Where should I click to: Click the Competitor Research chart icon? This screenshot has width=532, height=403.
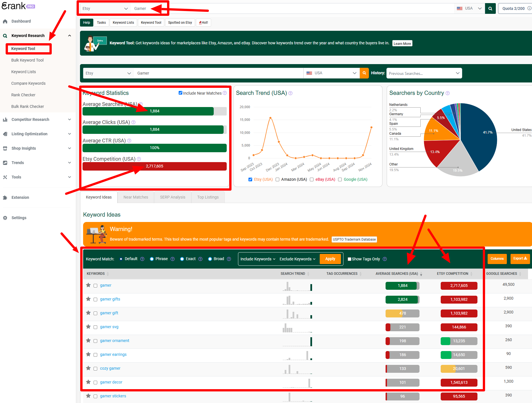pyautogui.click(x=5, y=120)
